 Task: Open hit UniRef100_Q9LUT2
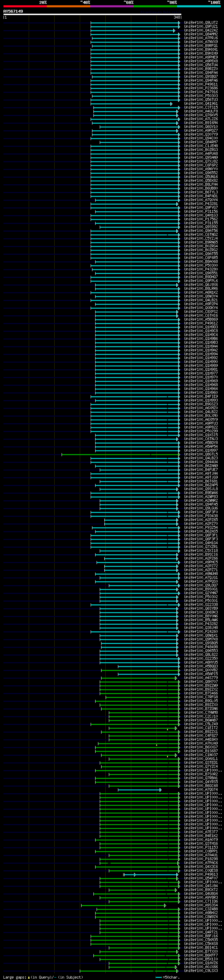coord(201,22)
